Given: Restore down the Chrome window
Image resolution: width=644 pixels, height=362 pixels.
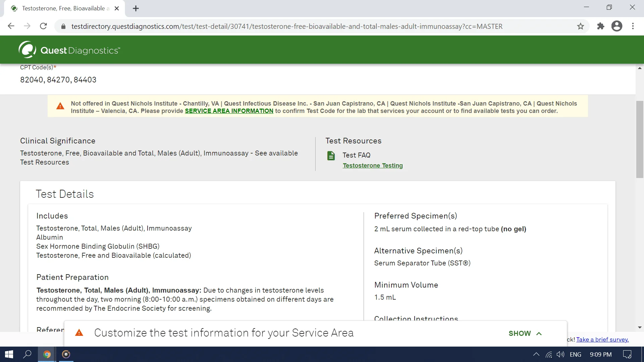Looking at the screenshot, I should pyautogui.click(x=609, y=7).
